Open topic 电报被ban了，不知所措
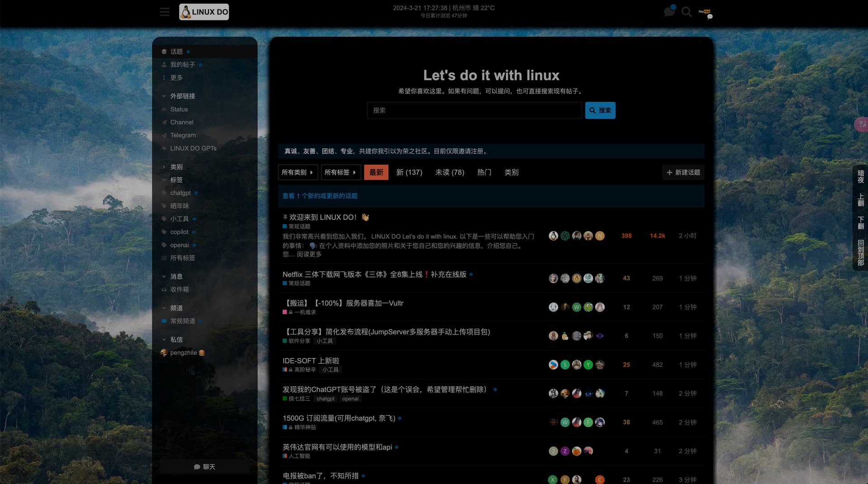 [x=321, y=476]
